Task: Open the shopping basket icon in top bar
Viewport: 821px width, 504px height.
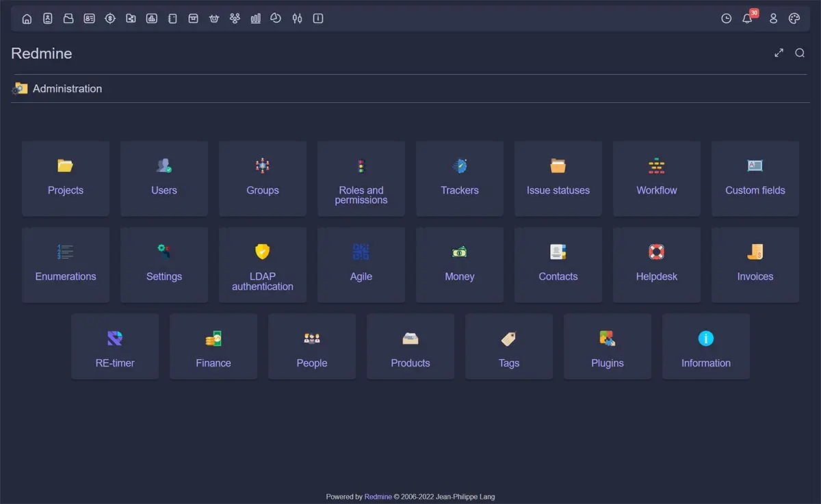Action: tap(214, 18)
